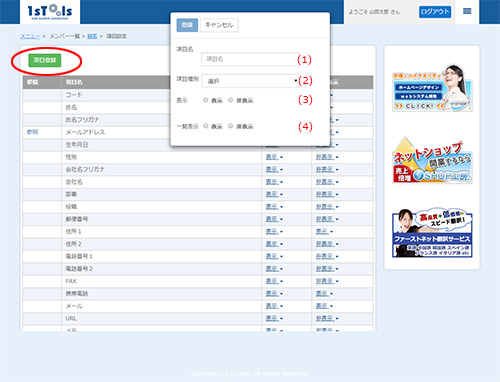Open the translation service banner

click(x=432, y=234)
